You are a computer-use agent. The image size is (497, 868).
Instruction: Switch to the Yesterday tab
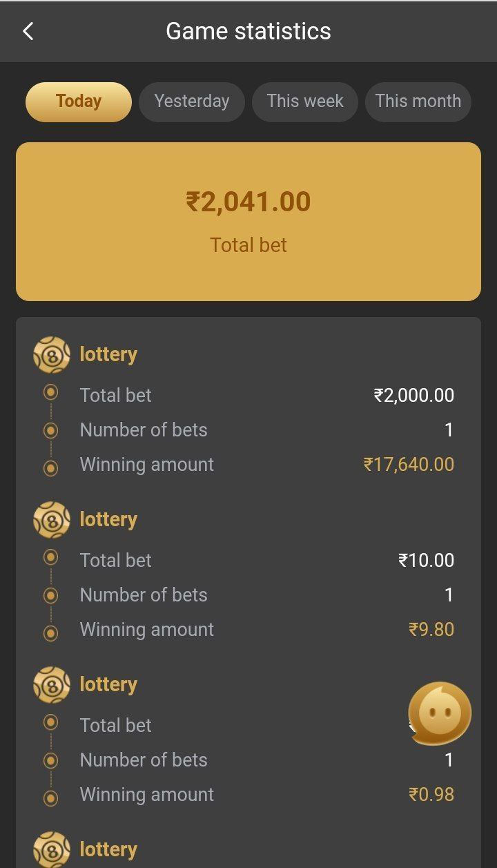[x=192, y=102]
